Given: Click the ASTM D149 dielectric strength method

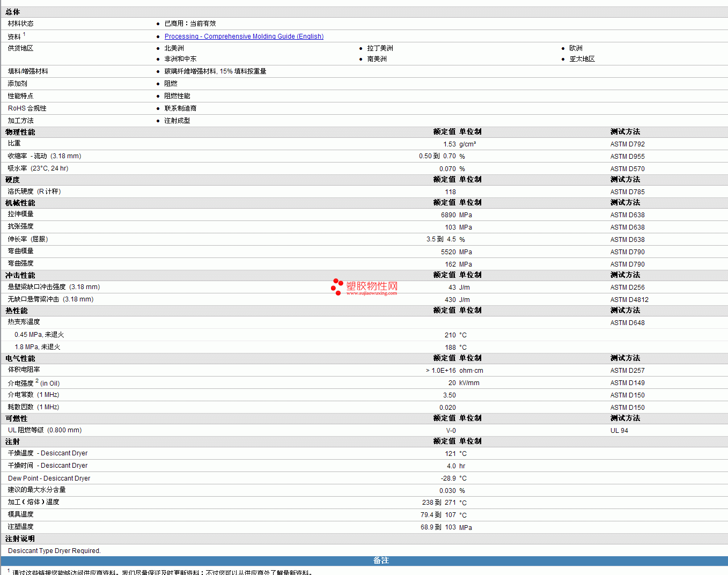Looking at the screenshot, I should pos(628,383).
